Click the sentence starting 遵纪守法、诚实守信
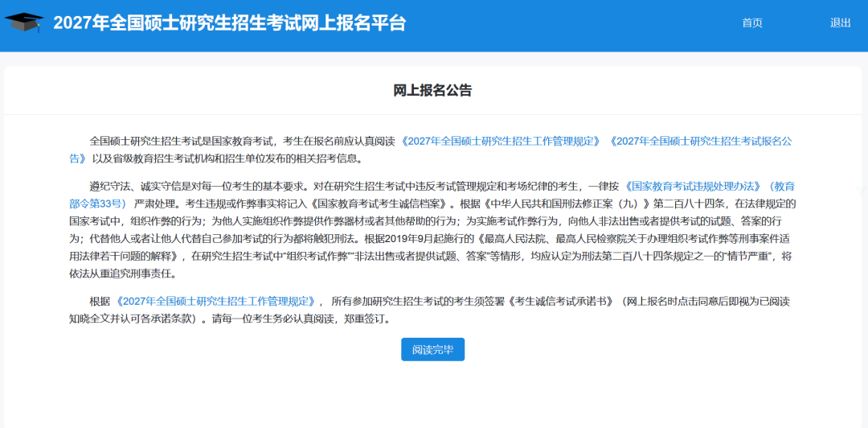Screen dimensions: 868x428 [199, 187]
